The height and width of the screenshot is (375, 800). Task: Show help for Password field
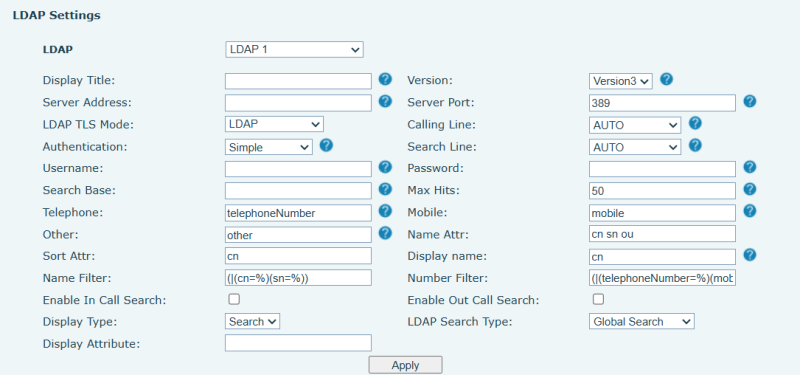(x=749, y=167)
